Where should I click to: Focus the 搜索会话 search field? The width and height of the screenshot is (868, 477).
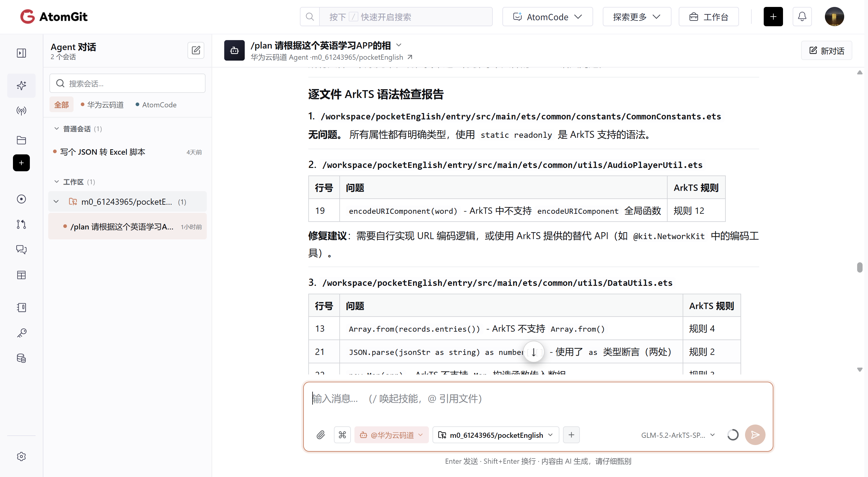127,83
